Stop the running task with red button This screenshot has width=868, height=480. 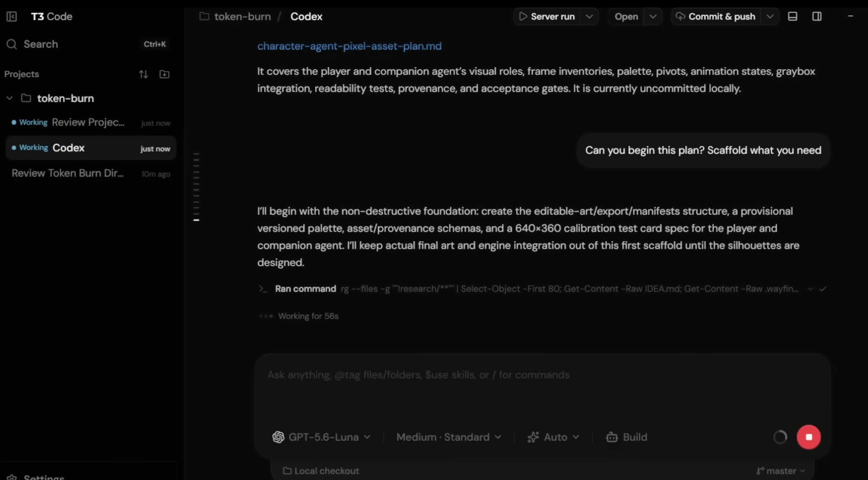(x=809, y=437)
